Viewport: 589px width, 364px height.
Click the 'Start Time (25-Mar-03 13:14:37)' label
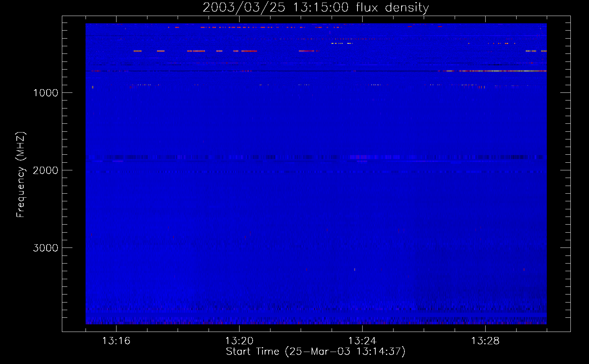(x=316, y=352)
